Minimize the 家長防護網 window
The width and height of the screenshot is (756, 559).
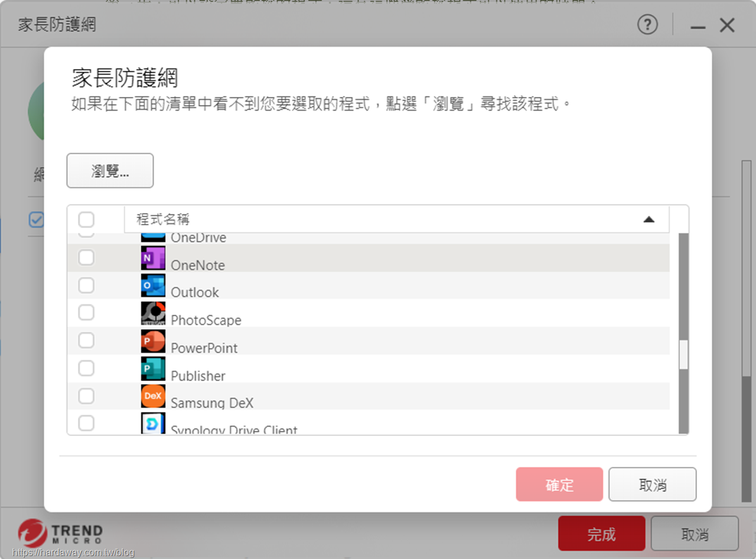tap(698, 27)
